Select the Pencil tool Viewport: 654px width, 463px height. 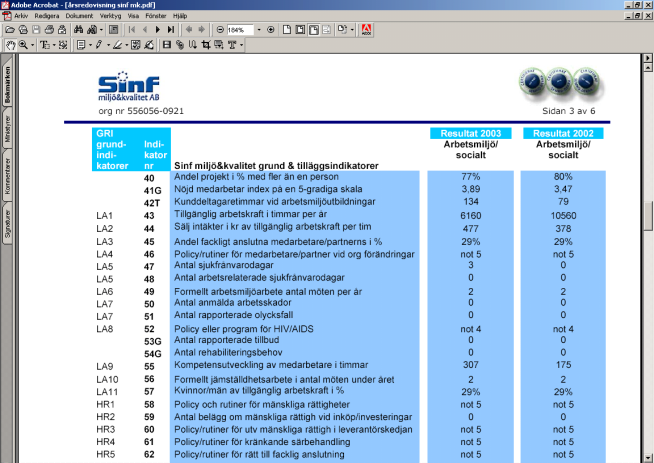99,45
